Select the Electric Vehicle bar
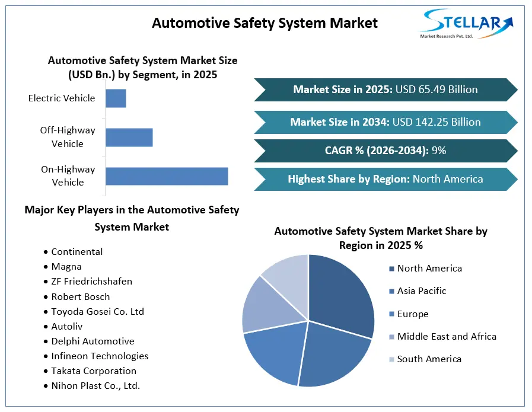Image resolution: width=532 pixels, height=412 pixels. click(116, 98)
